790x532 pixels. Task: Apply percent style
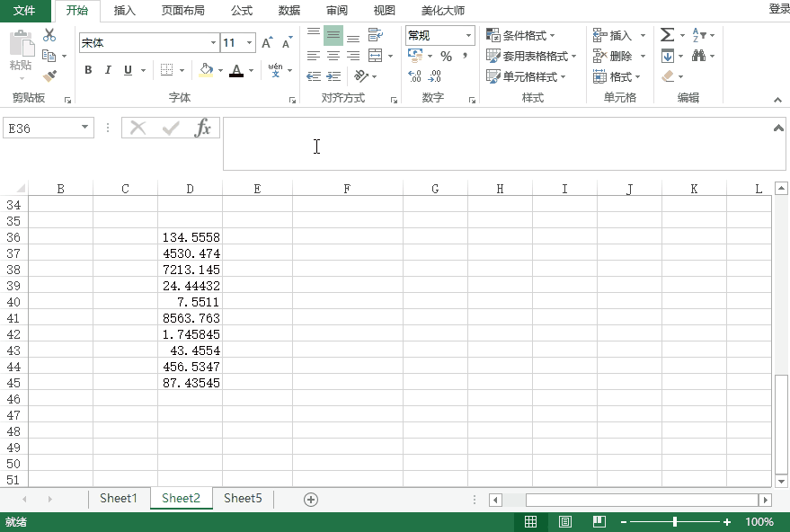(446, 56)
